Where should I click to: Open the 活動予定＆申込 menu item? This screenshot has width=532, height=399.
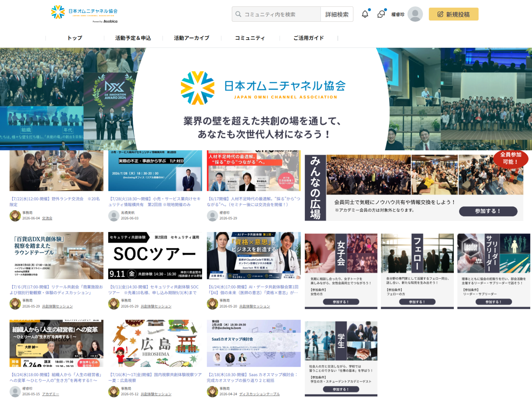133,38
